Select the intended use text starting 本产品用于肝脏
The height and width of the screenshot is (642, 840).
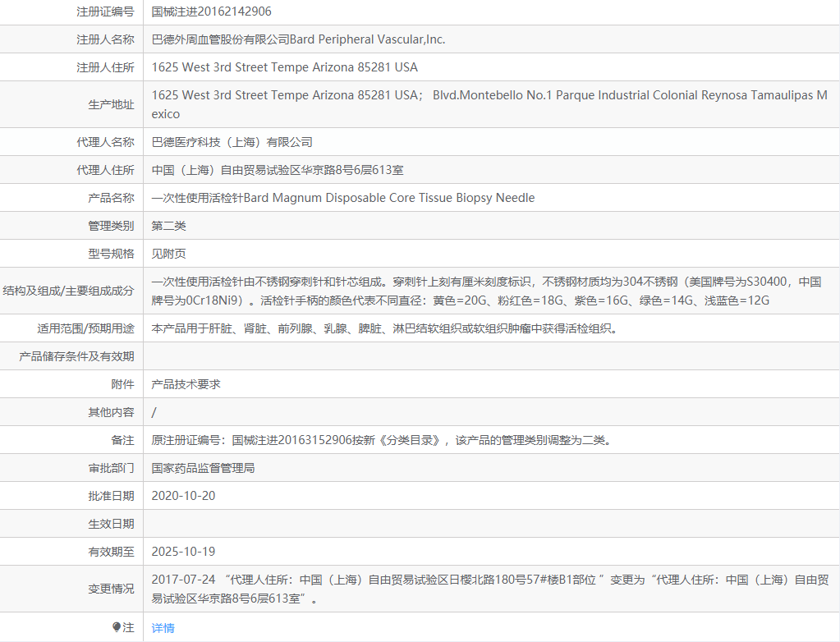coord(384,328)
